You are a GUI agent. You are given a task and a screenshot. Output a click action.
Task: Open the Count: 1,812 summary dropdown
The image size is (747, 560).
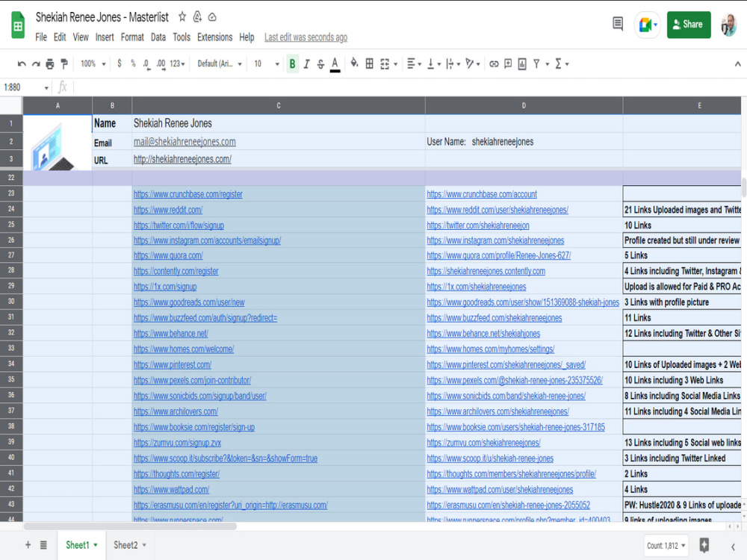666,546
